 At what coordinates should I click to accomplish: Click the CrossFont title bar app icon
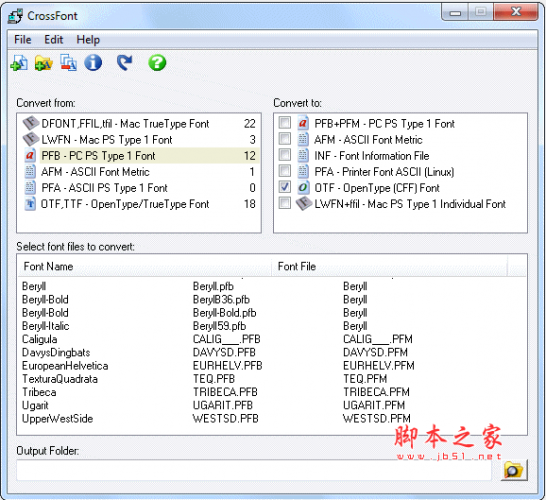click(x=15, y=16)
